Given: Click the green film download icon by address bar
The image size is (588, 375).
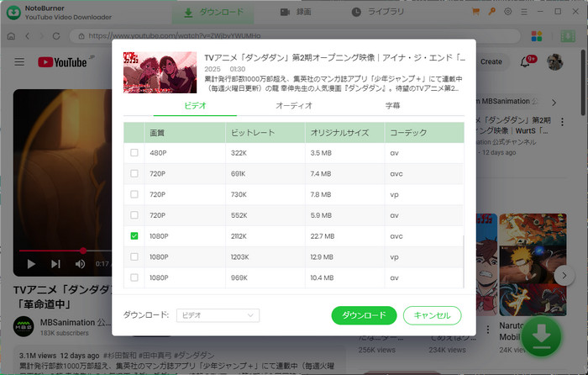Looking at the screenshot, I should [x=568, y=36].
